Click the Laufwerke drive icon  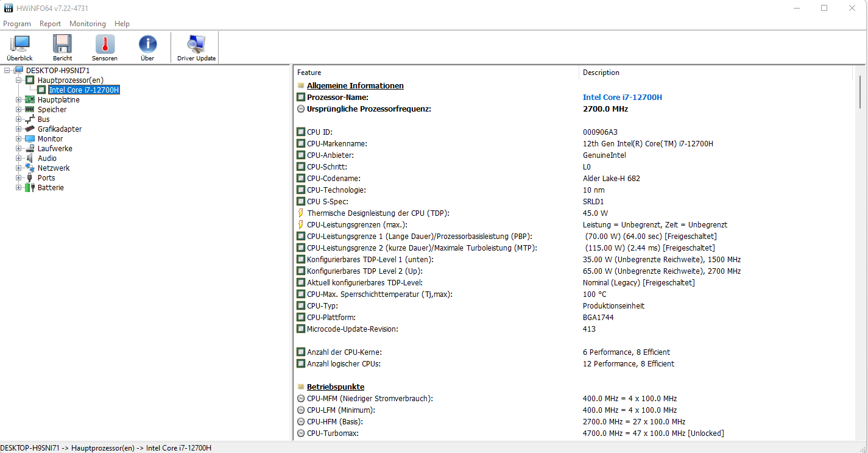pyautogui.click(x=30, y=149)
